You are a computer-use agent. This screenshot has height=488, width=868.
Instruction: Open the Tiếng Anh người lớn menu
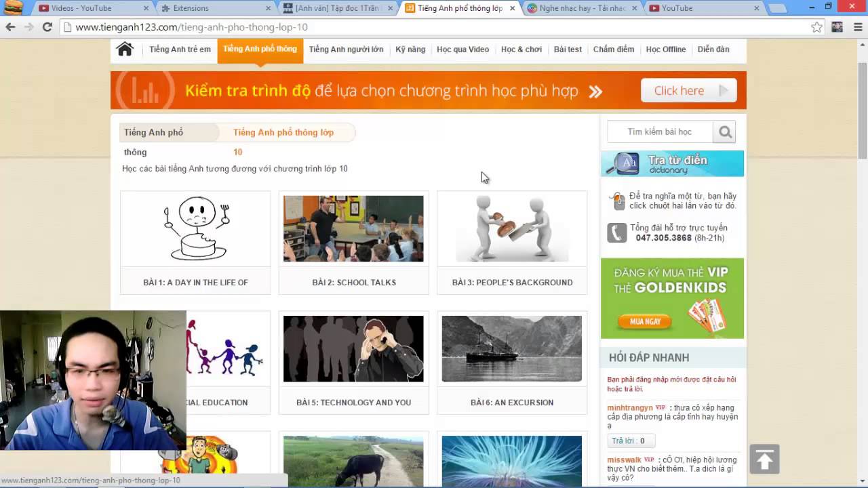(x=346, y=49)
